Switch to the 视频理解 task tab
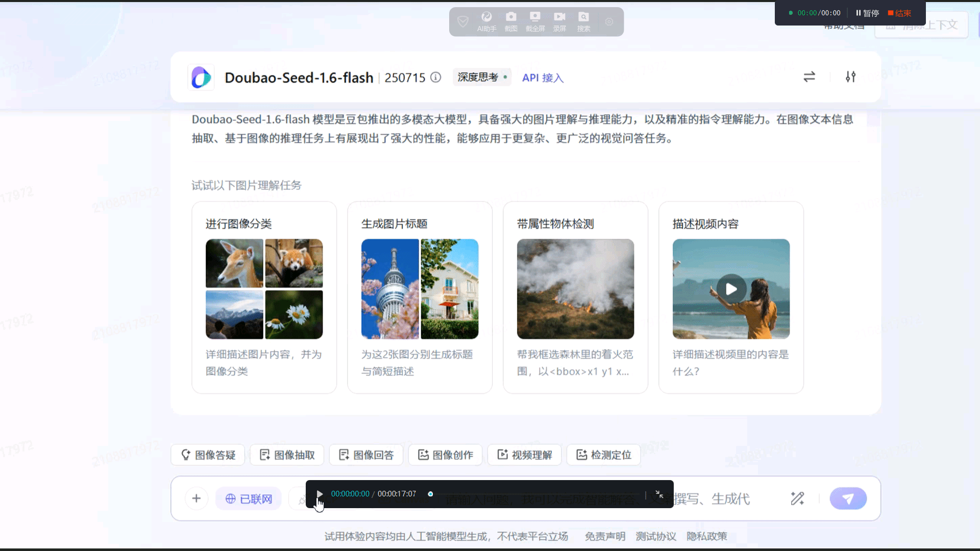This screenshot has height=551, width=980. [x=524, y=455]
